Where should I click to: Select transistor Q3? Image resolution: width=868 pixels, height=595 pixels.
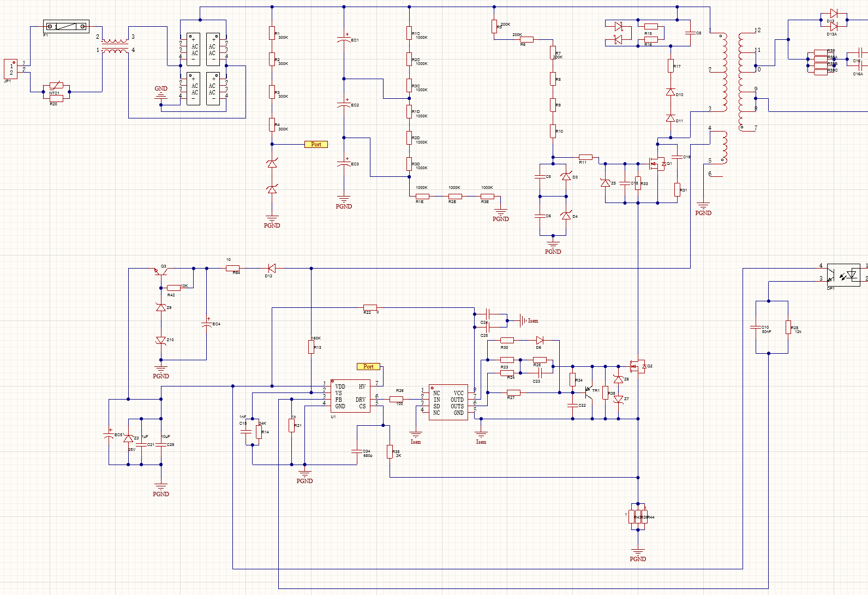click(161, 271)
